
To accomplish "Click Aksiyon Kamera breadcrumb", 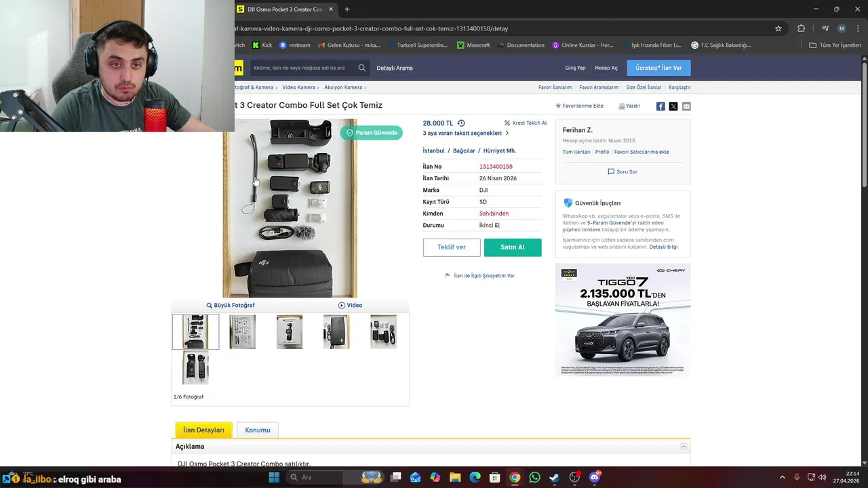I will (x=343, y=87).
